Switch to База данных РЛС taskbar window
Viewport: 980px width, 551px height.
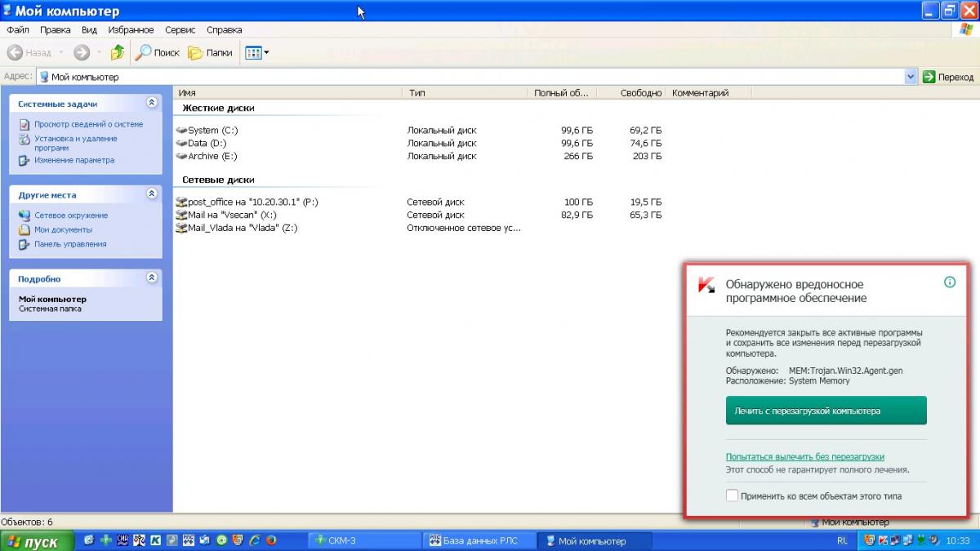click(480, 540)
